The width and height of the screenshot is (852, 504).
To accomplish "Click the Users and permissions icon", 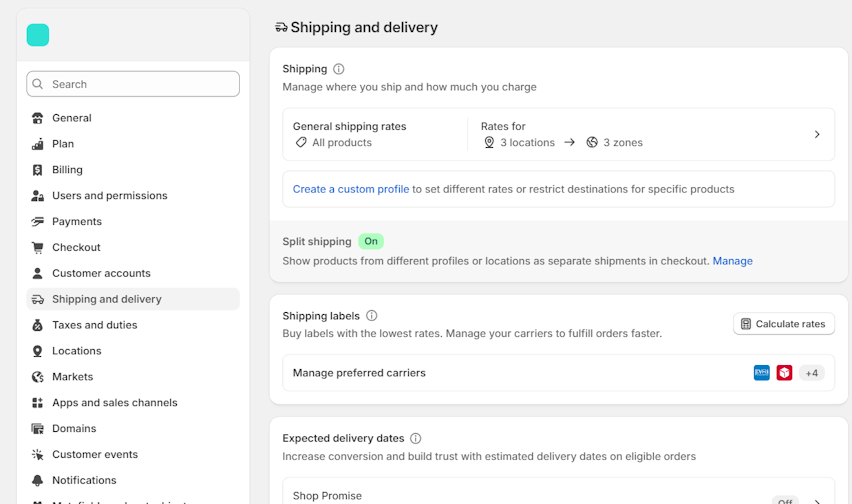I will point(37,196).
